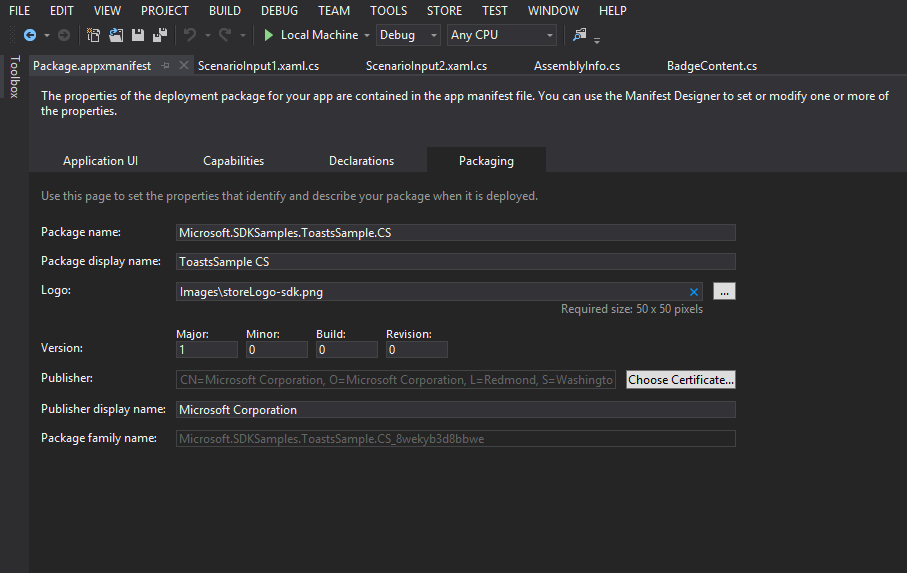Browse for Logo image with ellipsis button
The width and height of the screenshot is (907, 573).
(x=724, y=291)
